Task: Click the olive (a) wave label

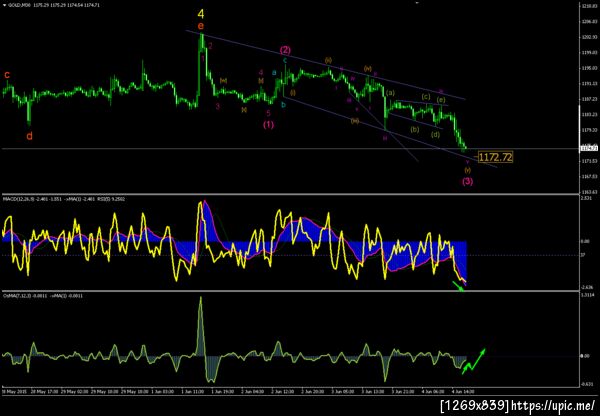Action: 390,93
